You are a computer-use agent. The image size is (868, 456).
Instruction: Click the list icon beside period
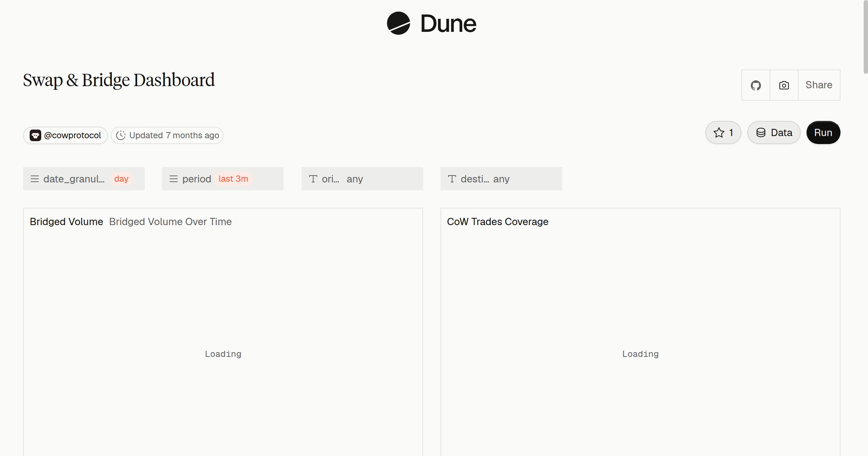point(174,179)
